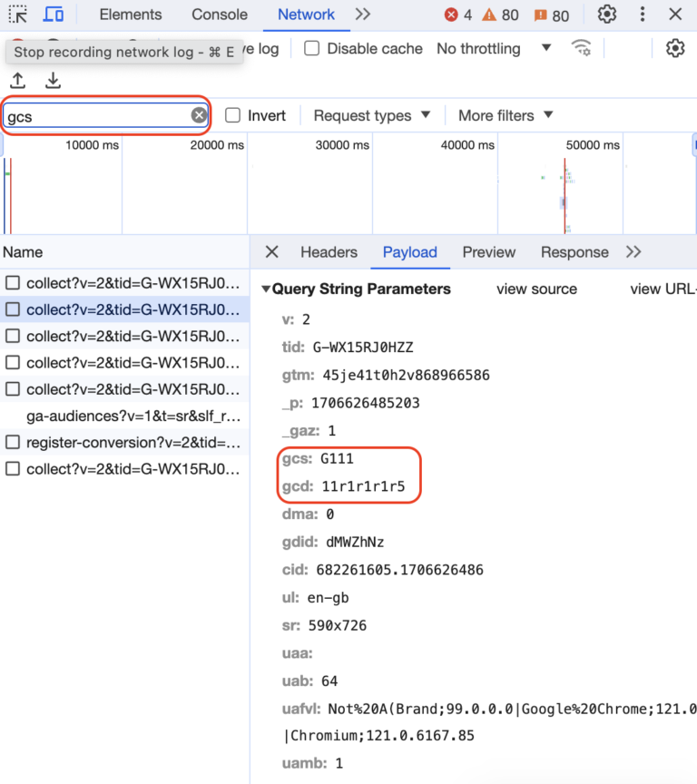Viewport: 697px width, 784px height.
Task: Open the No throttling dropdown
Action: [x=494, y=49]
